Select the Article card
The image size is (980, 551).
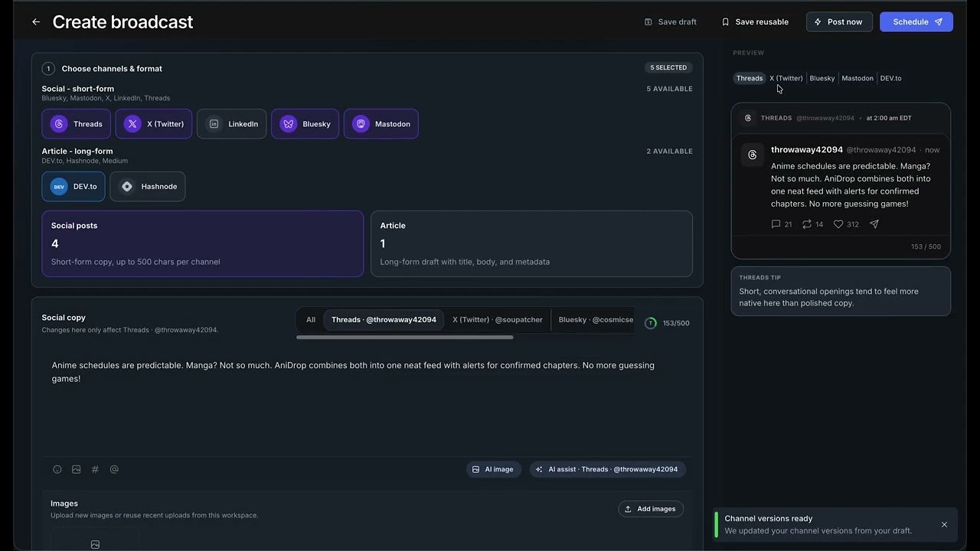(x=531, y=243)
